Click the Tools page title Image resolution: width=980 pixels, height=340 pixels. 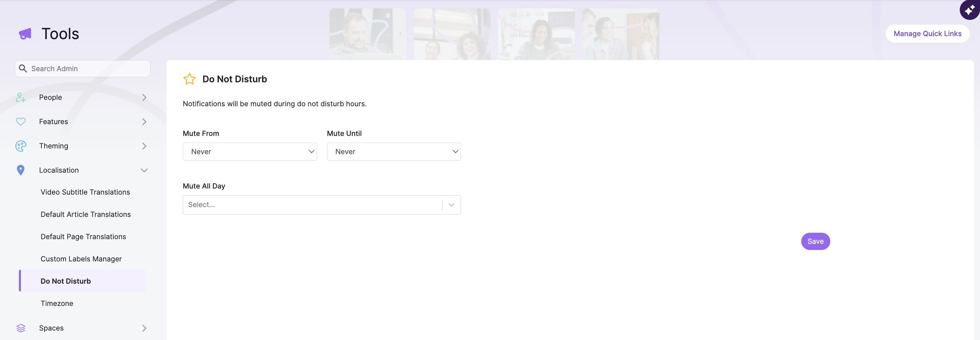coord(60,34)
